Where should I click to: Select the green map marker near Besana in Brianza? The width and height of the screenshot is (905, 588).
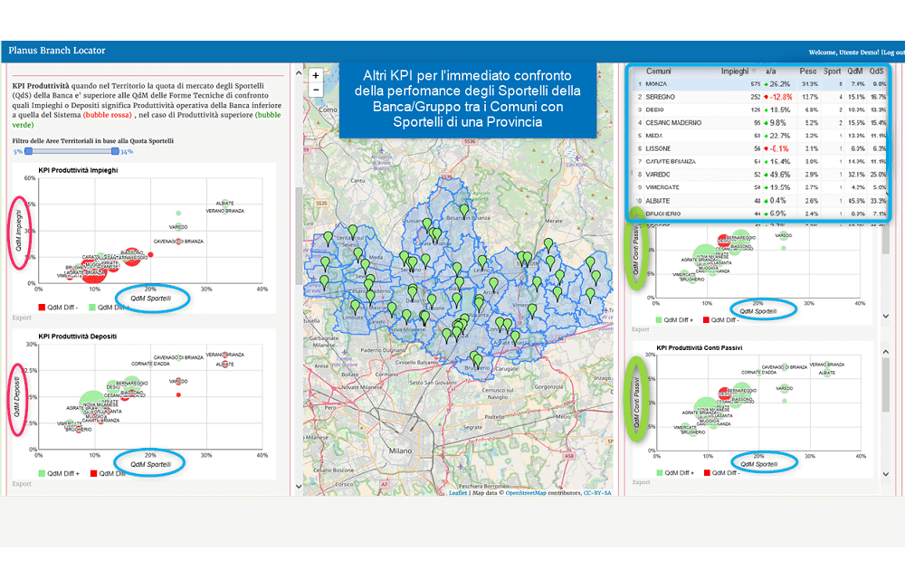click(464, 210)
